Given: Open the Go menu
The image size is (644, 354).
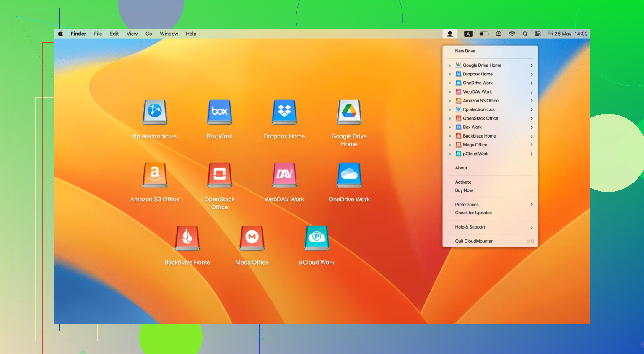Looking at the screenshot, I should point(149,34).
